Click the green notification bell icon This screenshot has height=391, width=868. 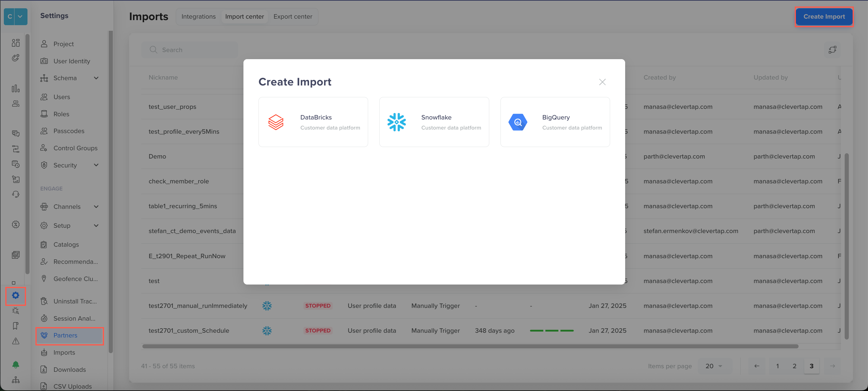pyautogui.click(x=15, y=364)
